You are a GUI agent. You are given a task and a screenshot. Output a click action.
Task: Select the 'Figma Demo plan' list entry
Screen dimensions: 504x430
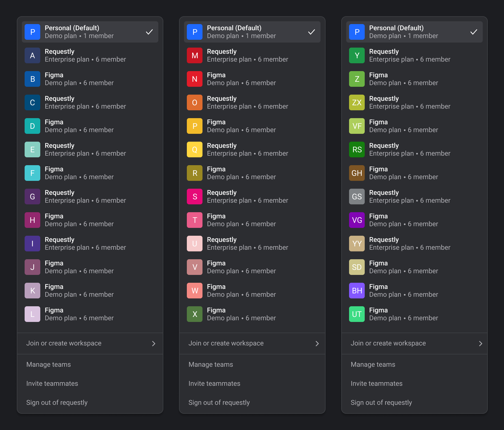79,79
